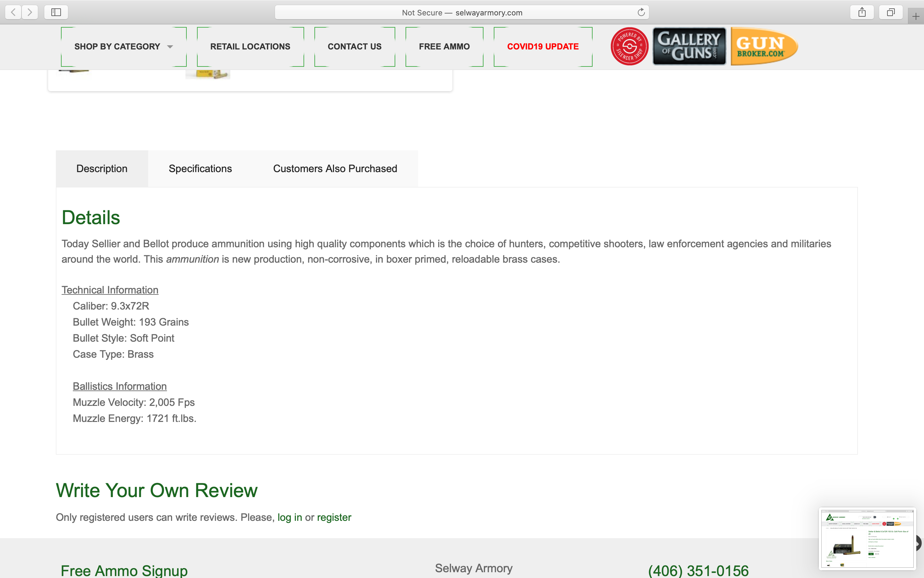
Task: Select the Description tab
Action: 102,169
